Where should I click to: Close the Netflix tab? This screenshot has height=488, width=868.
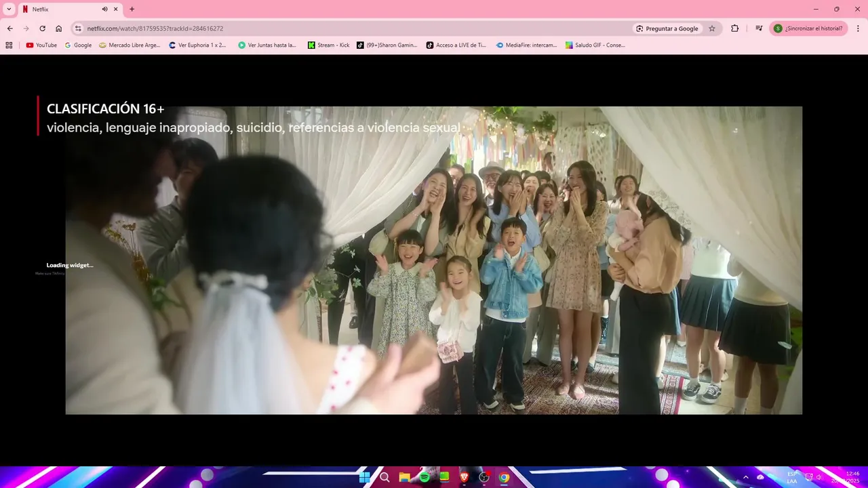click(x=116, y=9)
